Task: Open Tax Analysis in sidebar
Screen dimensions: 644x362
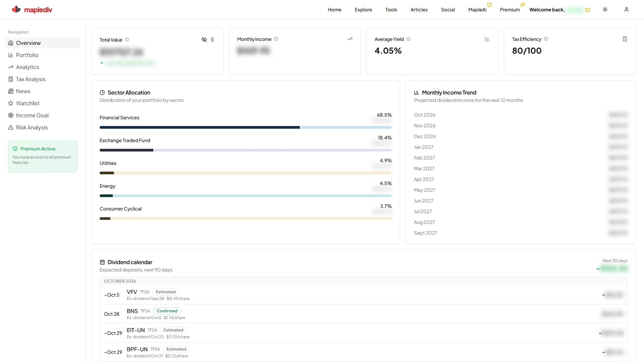Action: (x=43, y=79)
